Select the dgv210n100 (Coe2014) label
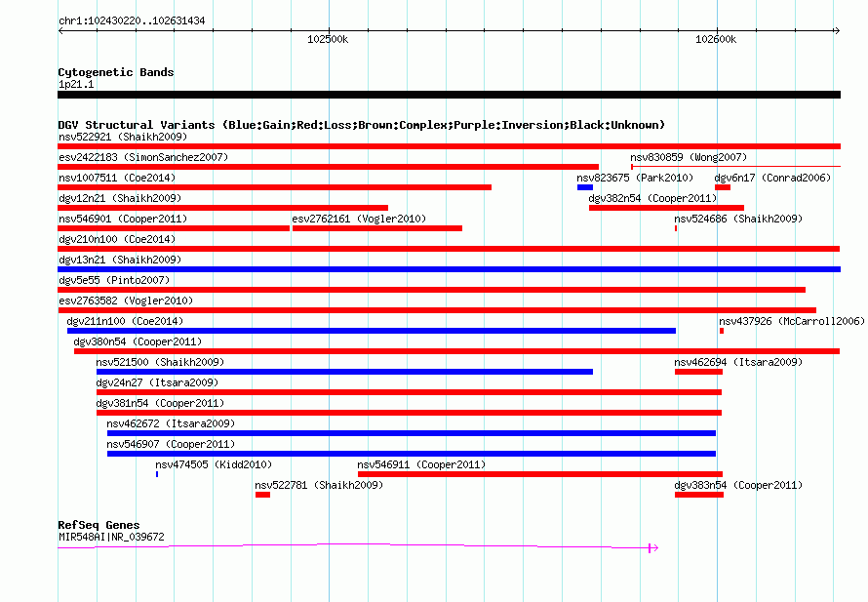868x602 pixels. [x=117, y=239]
